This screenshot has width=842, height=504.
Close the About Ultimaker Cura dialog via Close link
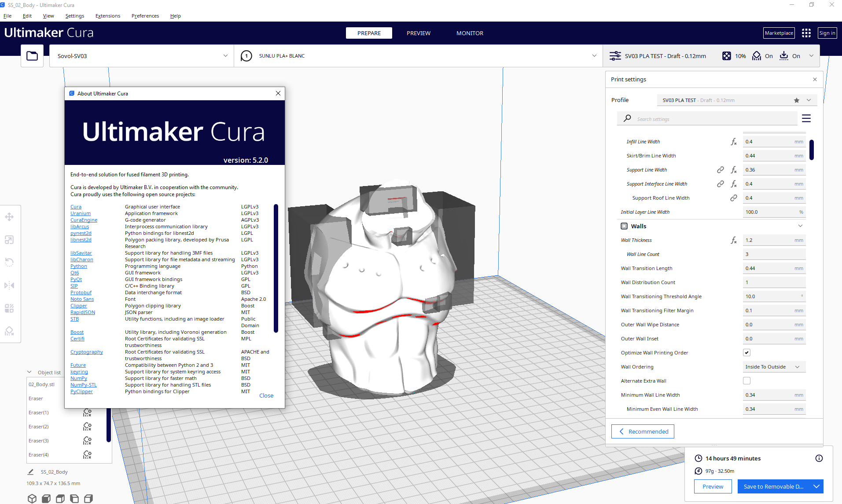pos(266,395)
